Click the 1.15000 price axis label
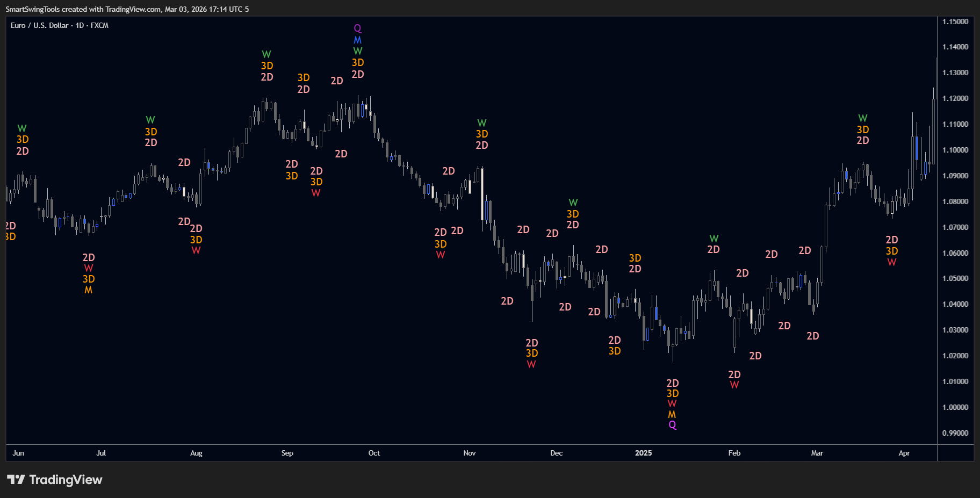 pyautogui.click(x=955, y=21)
